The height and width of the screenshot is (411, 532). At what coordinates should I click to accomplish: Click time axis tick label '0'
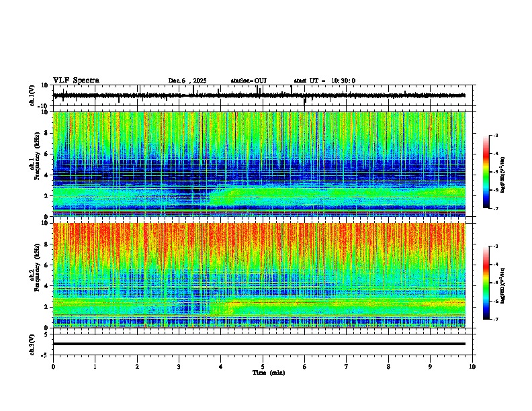pyautogui.click(x=53, y=367)
